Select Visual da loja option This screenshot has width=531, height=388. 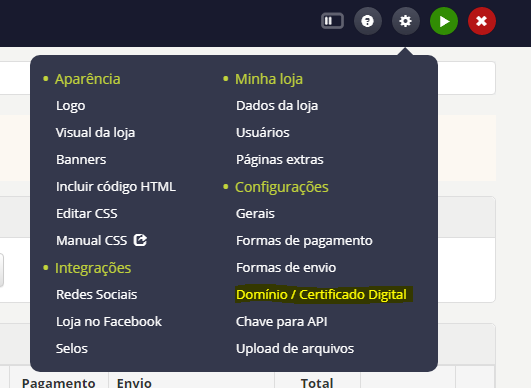(x=95, y=132)
